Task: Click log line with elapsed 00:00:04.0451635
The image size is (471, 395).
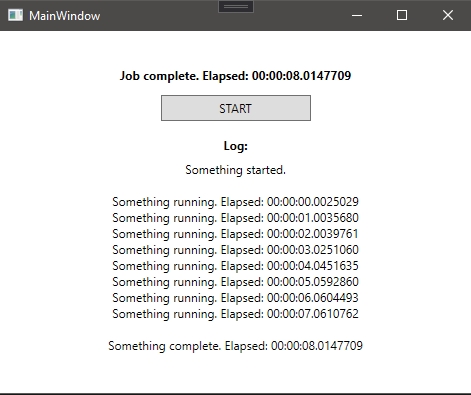Action: tap(235, 266)
